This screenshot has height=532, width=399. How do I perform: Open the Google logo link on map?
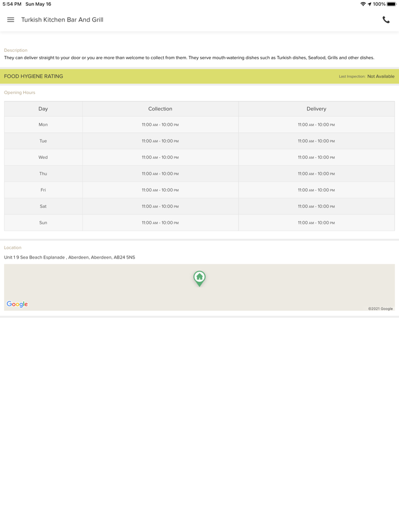[x=17, y=304]
